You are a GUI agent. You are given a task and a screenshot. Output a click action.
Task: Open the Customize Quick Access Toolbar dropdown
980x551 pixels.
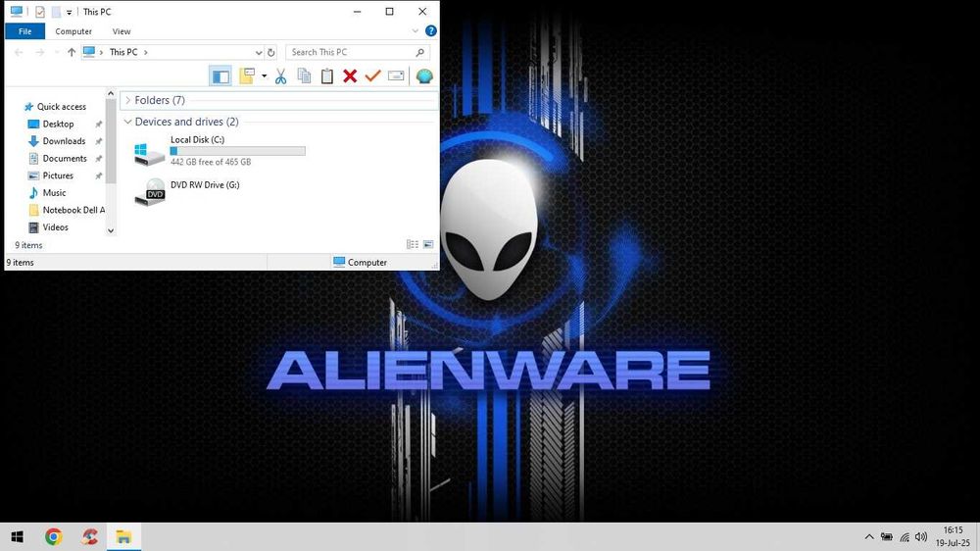pos(70,12)
